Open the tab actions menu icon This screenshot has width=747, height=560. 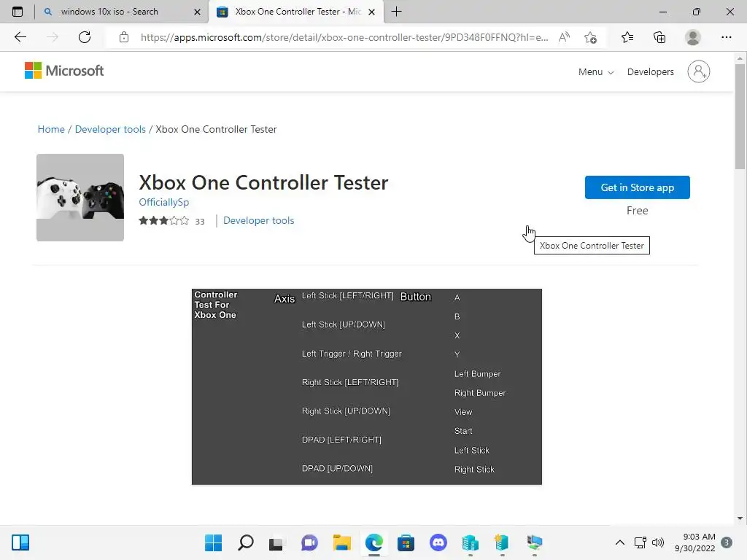[x=18, y=12]
